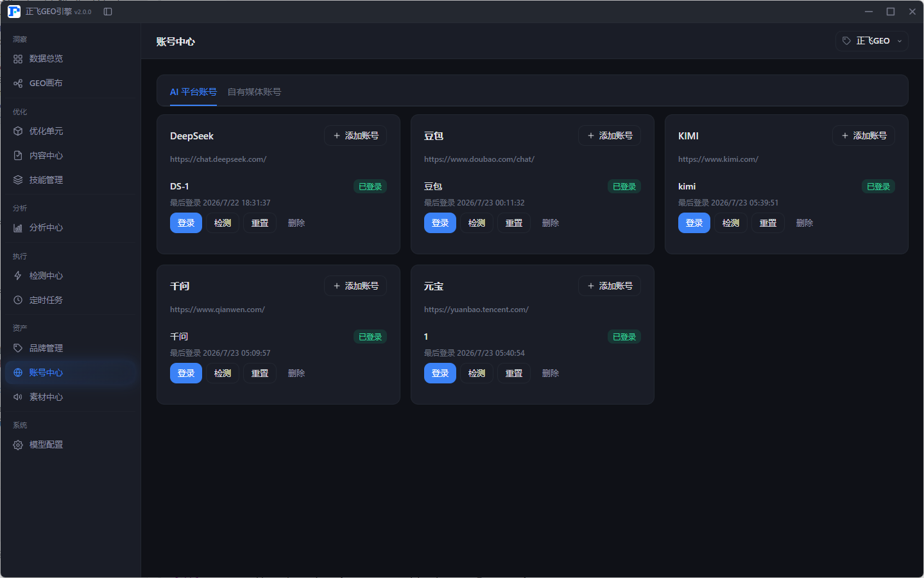Screen dimensions: 924x578
Task: Click the 已登录 badge in 元宝 card
Action: pyautogui.click(x=624, y=337)
